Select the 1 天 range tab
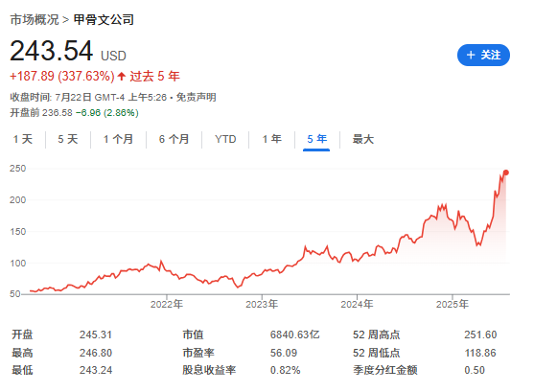Viewport: 534px width, 392px height. [x=23, y=139]
